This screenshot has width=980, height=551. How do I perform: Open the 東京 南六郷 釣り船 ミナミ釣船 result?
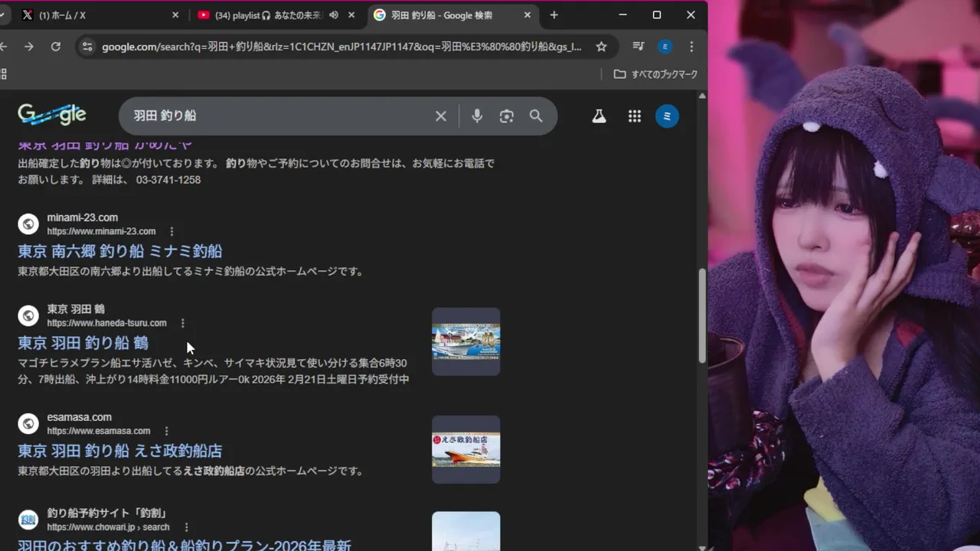pos(120,251)
